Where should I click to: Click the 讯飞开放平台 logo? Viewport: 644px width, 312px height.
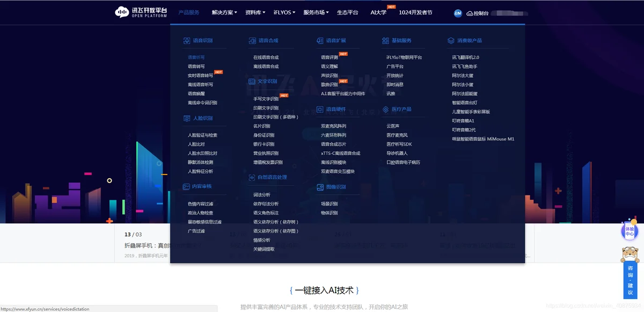pyautogui.click(x=142, y=12)
